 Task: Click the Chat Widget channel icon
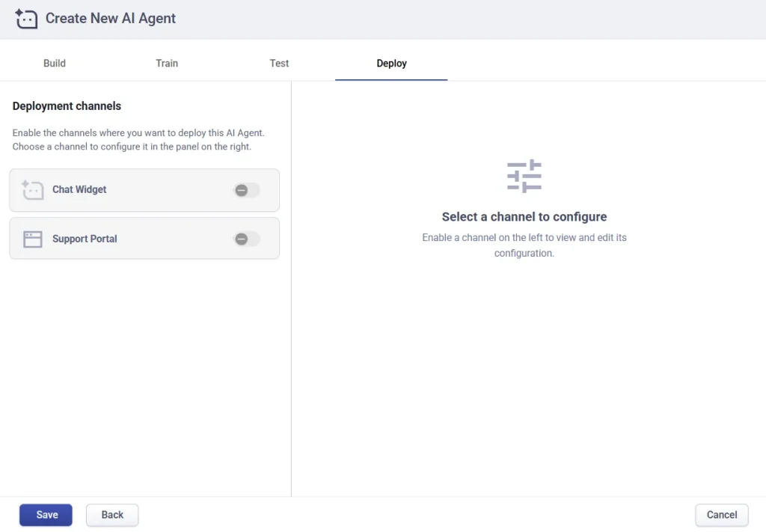point(32,190)
